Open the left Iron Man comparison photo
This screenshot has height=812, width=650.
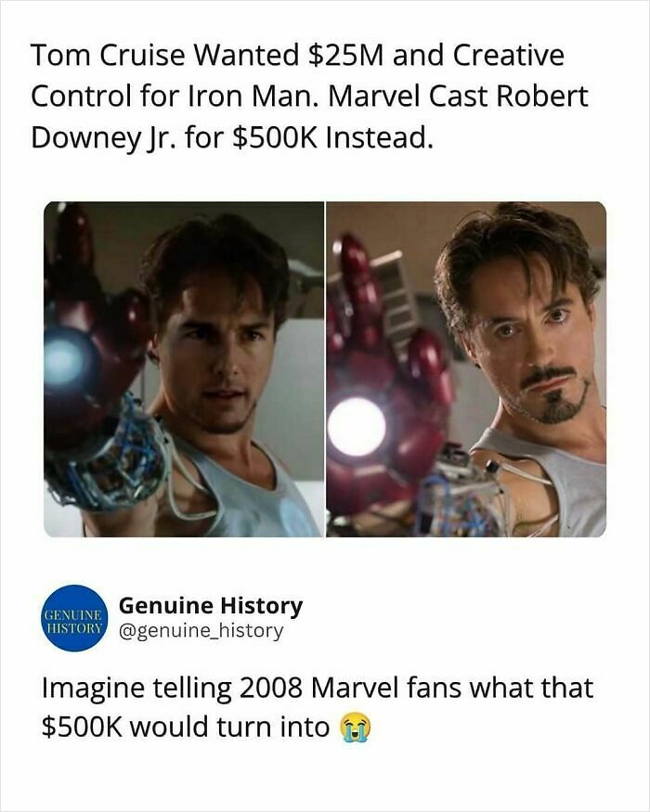184,369
